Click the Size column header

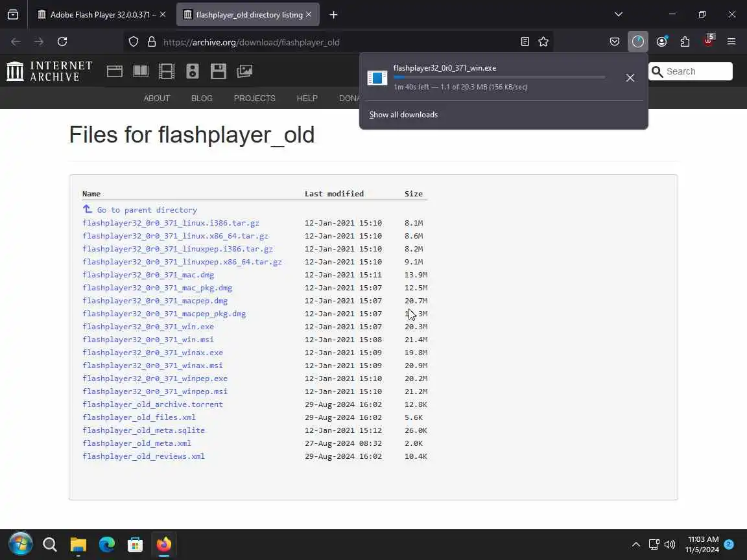coord(414,194)
